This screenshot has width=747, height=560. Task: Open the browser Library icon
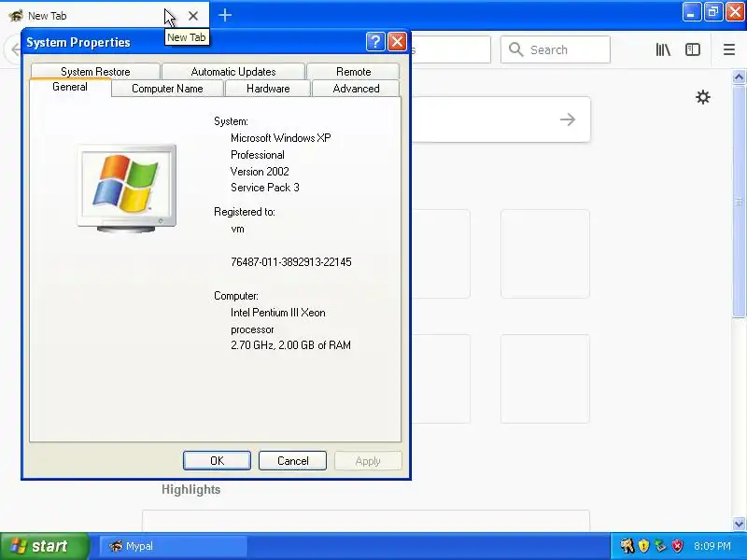[663, 49]
